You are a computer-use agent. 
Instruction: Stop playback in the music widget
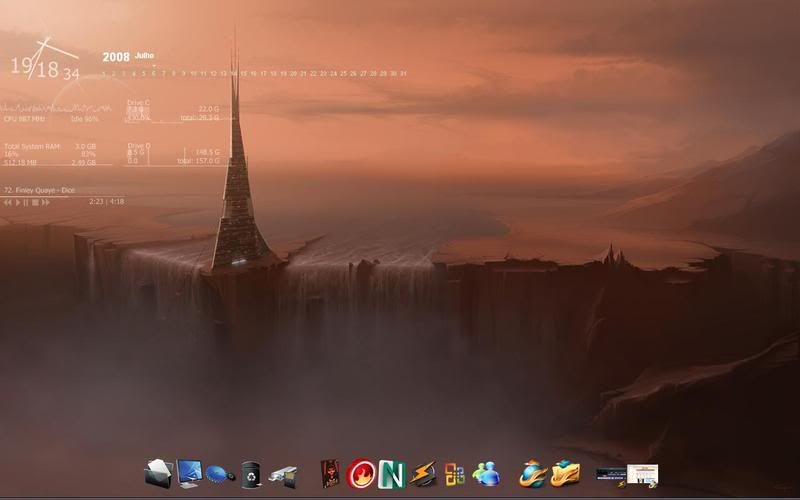pyautogui.click(x=35, y=203)
